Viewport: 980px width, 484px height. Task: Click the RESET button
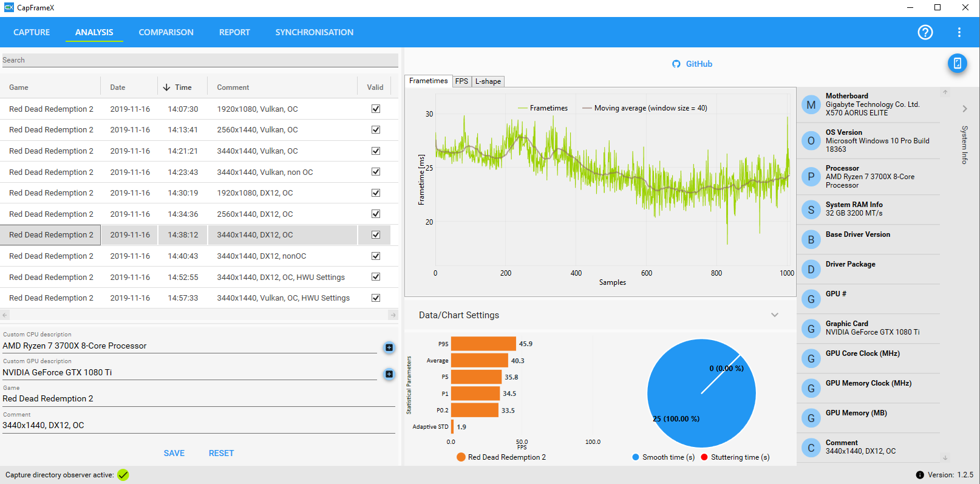tap(221, 453)
